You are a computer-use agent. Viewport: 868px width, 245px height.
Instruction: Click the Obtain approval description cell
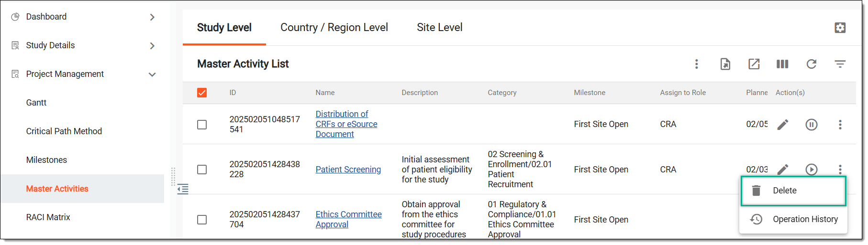pyautogui.click(x=434, y=219)
